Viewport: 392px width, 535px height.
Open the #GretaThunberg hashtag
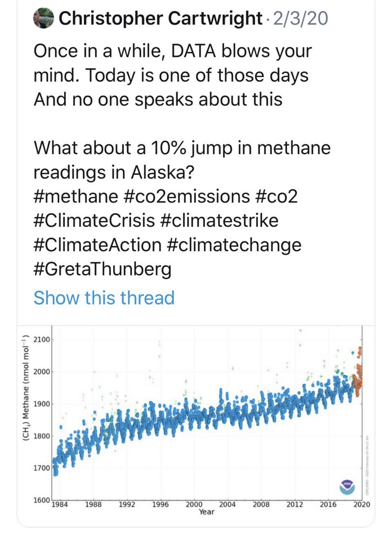click(103, 269)
